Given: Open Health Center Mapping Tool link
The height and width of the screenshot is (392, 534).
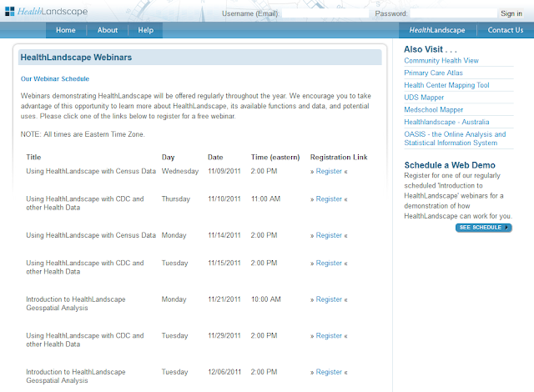Looking at the screenshot, I should pyautogui.click(x=446, y=85).
